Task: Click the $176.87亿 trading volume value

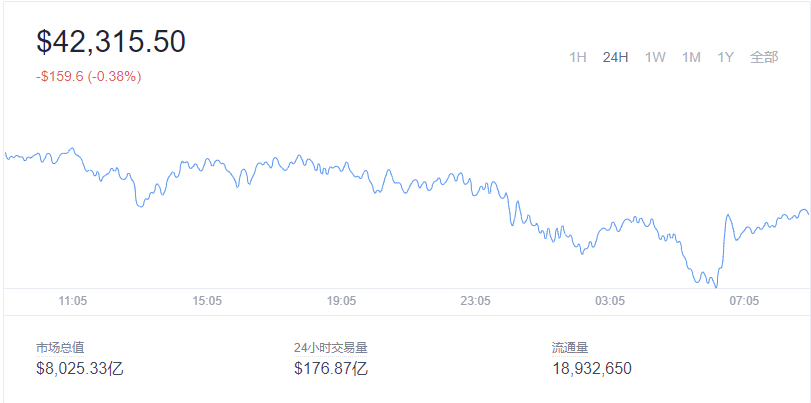Action: click(x=331, y=368)
